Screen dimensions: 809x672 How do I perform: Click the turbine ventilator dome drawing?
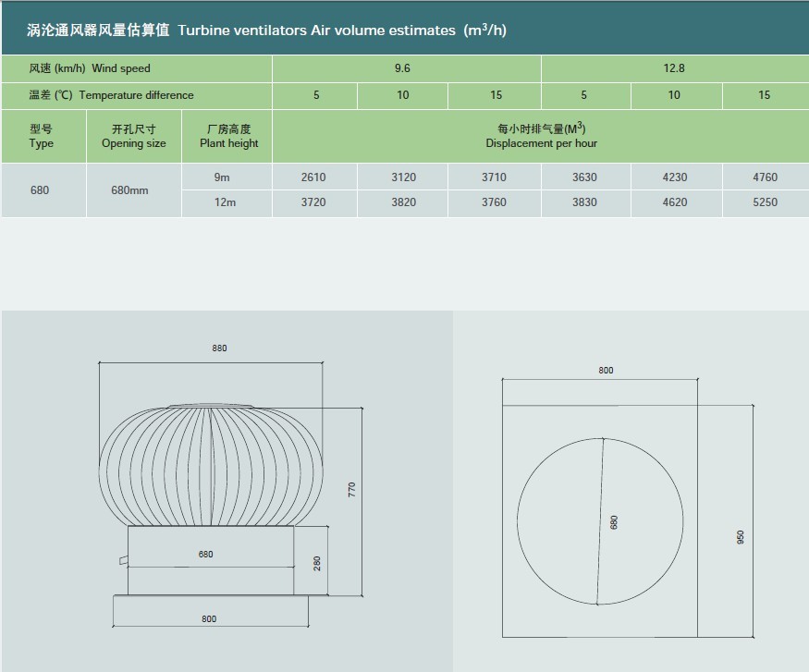211,465
